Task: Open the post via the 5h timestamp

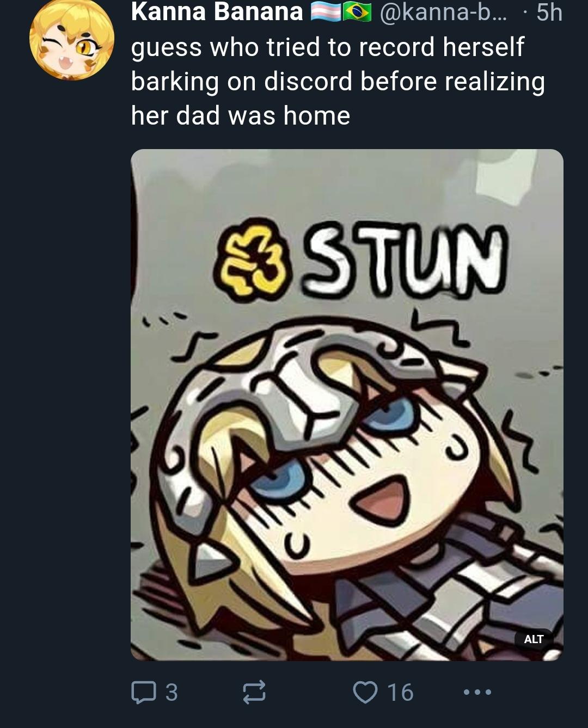Action: [549, 12]
